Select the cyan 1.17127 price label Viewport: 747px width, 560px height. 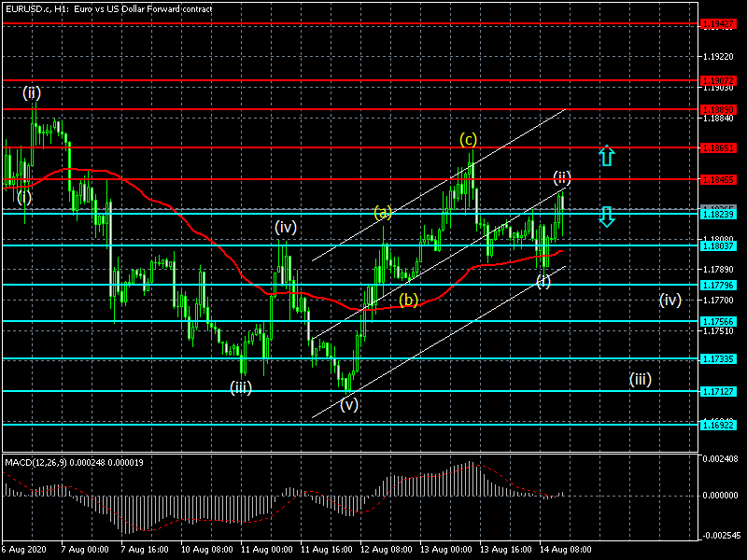point(718,391)
